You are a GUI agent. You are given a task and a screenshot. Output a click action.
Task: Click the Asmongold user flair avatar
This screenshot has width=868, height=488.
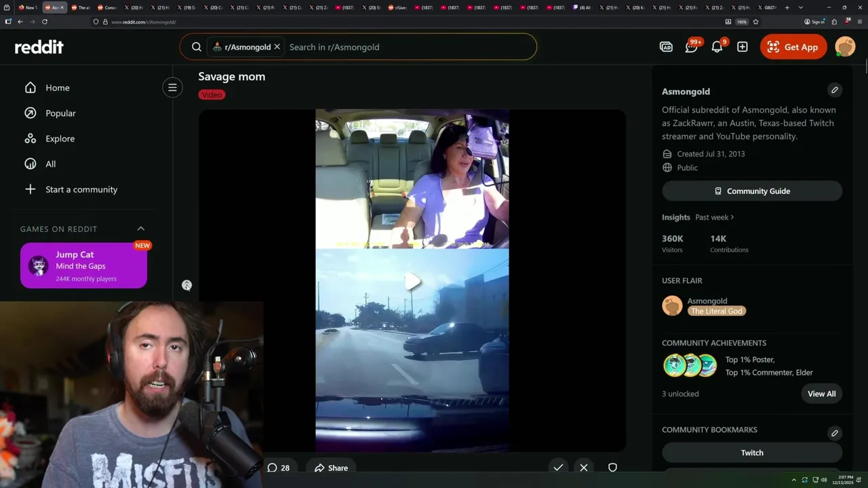(x=672, y=306)
